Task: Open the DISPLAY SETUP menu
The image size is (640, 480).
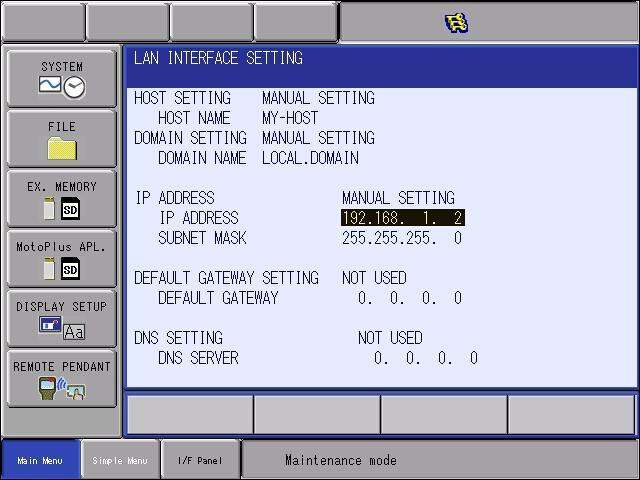Action: tap(62, 319)
